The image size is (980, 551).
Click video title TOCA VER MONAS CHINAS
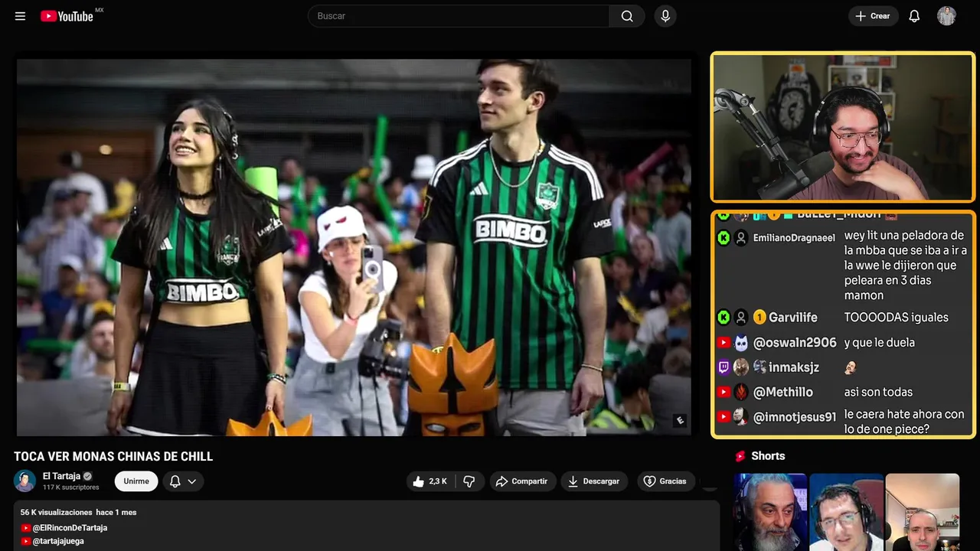pyautogui.click(x=113, y=457)
